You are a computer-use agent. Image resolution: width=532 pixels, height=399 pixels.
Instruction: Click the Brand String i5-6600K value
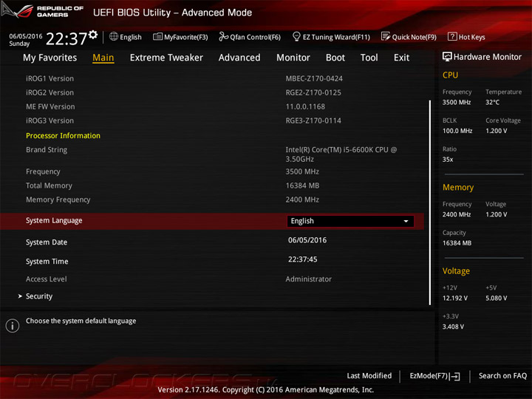[x=341, y=154]
